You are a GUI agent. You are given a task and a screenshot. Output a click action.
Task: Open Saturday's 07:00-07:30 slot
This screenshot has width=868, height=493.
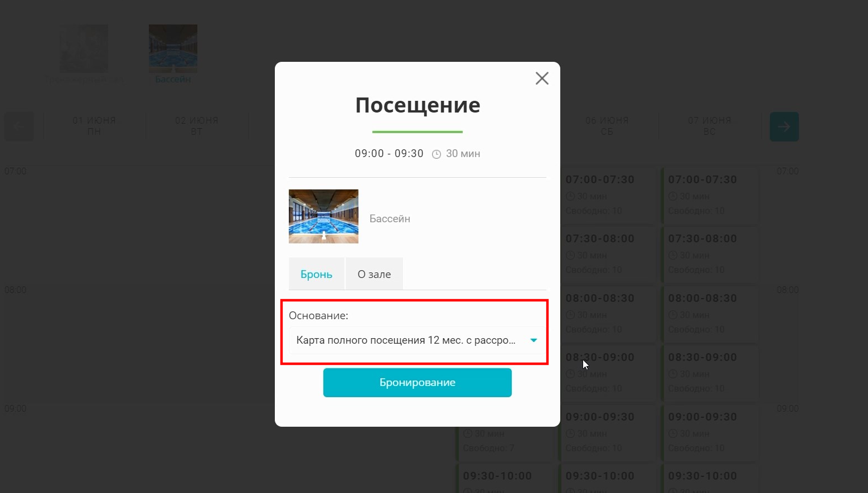coord(608,196)
